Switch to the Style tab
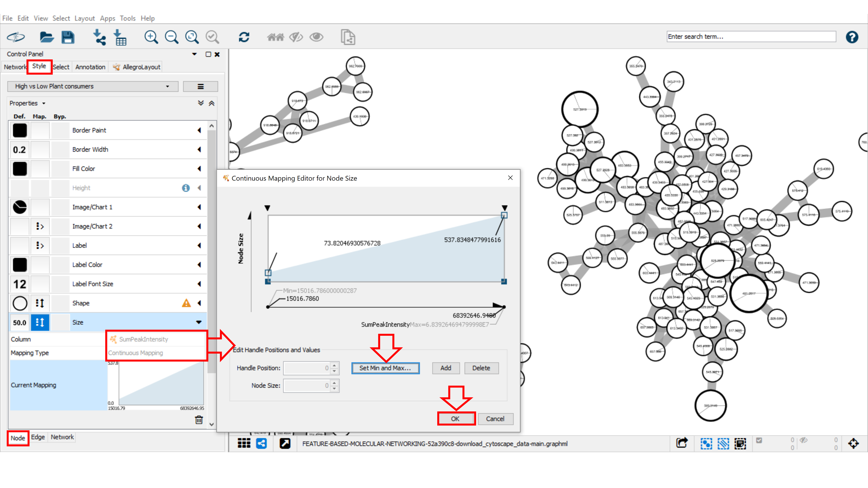 coord(39,66)
